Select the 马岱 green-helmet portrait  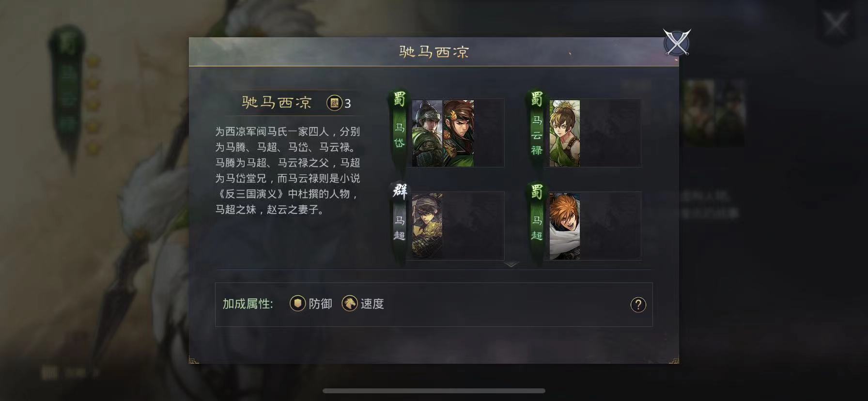tap(427, 133)
